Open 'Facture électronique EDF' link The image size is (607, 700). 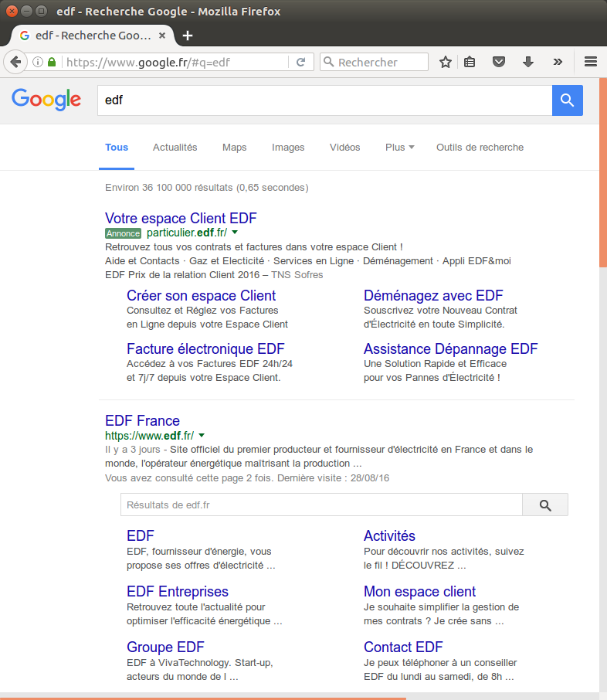[x=205, y=348]
